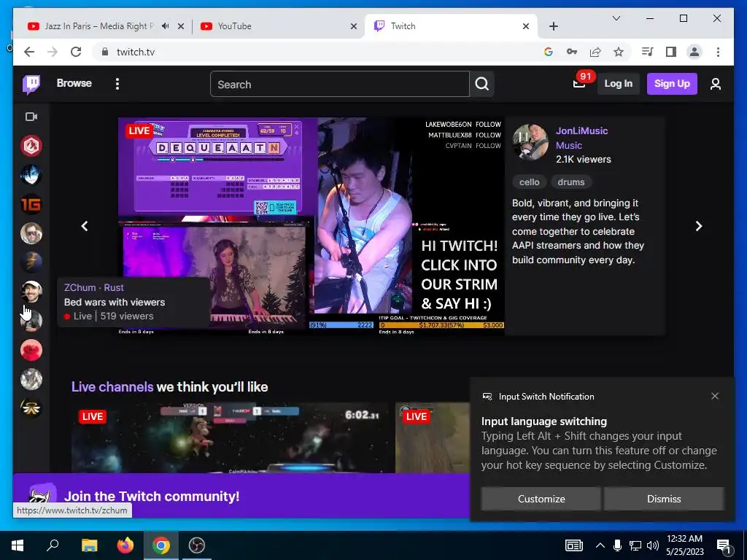
Task: Open the ZChum channel avatar in sidebar
Action: 31,292
